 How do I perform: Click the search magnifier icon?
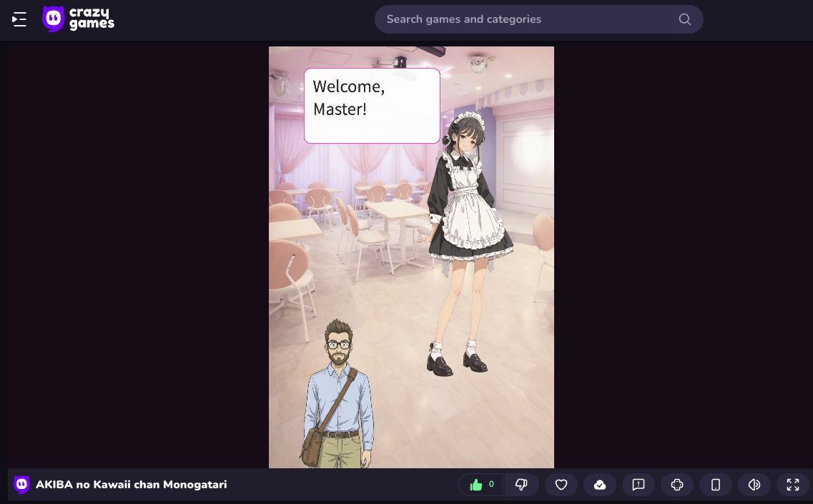pyautogui.click(x=684, y=19)
